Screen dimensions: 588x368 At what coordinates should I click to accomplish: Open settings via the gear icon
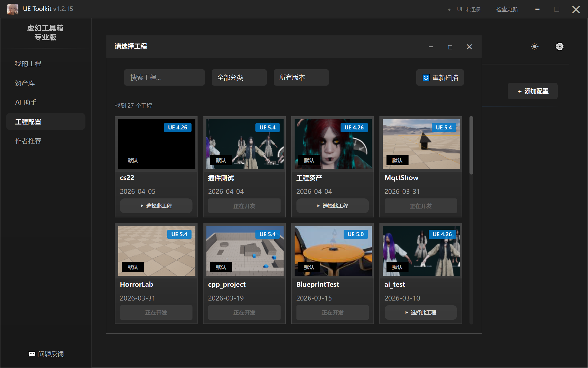click(x=560, y=47)
